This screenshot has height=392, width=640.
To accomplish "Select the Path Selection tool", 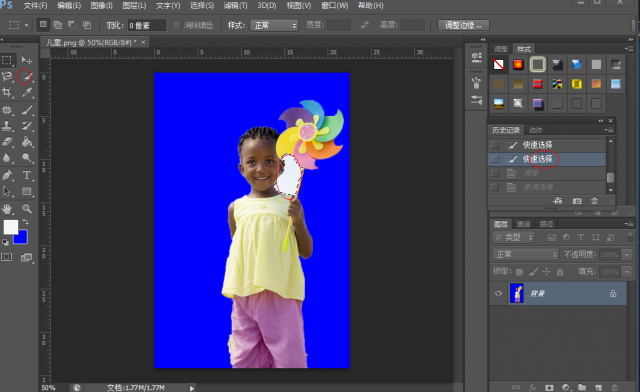I will tap(7, 191).
